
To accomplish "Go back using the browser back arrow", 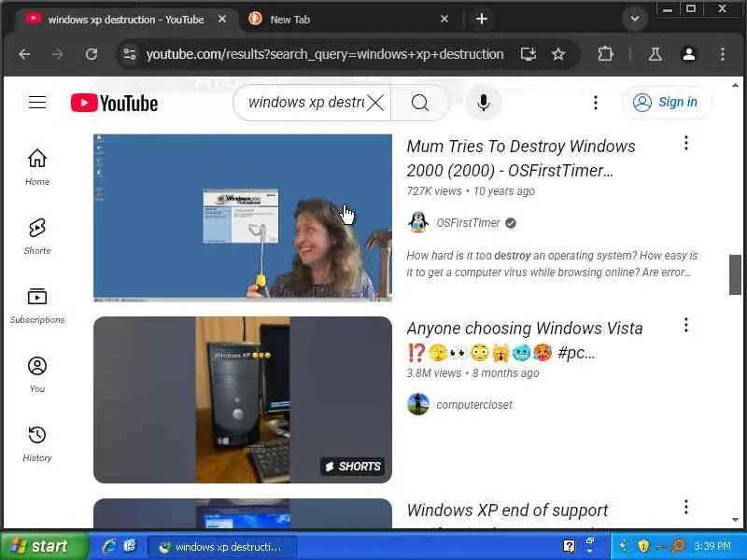I will coord(24,54).
